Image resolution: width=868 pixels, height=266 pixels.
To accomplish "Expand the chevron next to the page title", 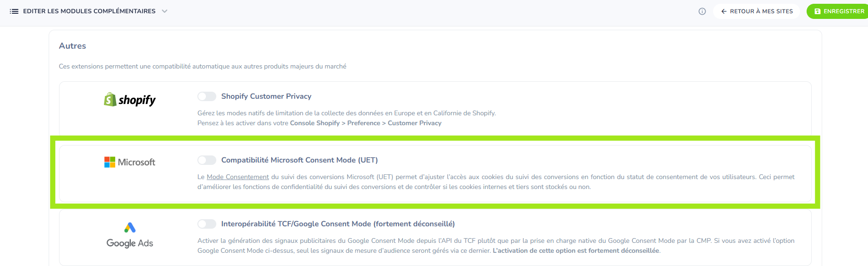I will coord(164,11).
